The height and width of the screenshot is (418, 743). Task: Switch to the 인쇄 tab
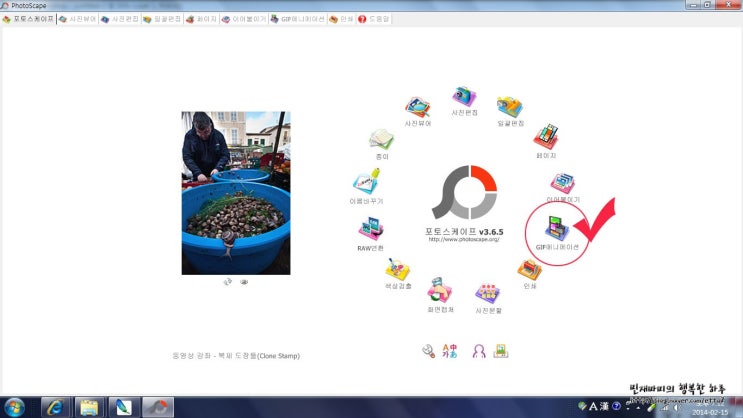[342, 19]
